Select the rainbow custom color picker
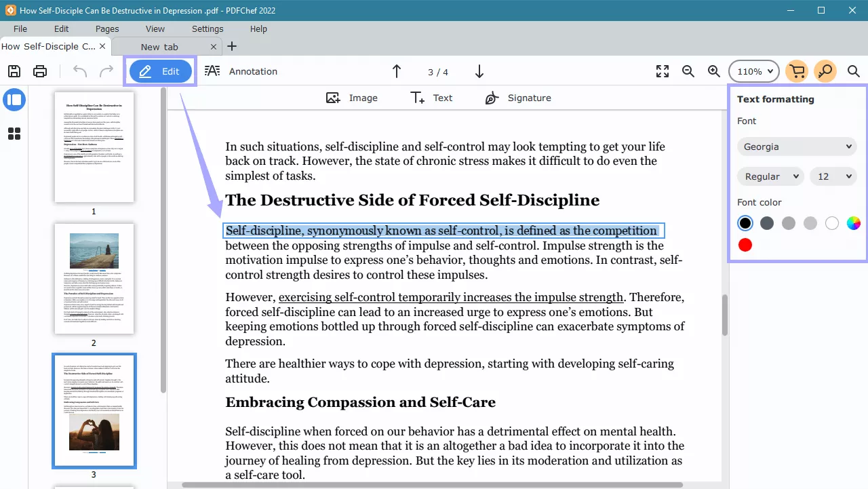 (x=853, y=223)
